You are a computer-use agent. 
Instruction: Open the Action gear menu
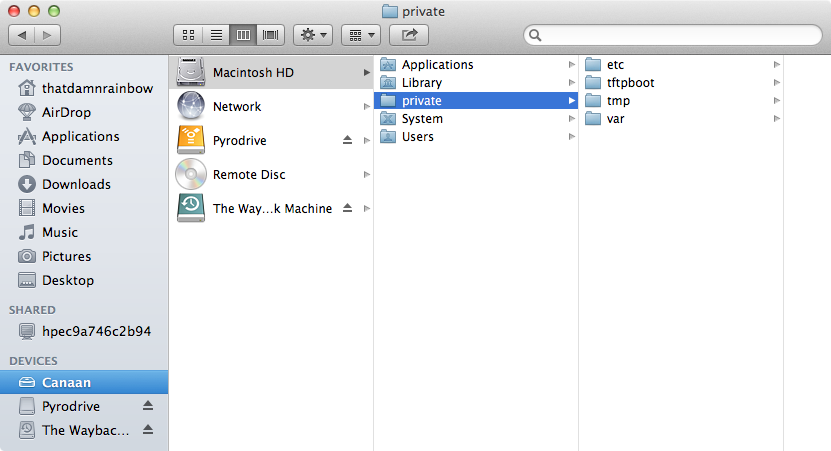(313, 35)
